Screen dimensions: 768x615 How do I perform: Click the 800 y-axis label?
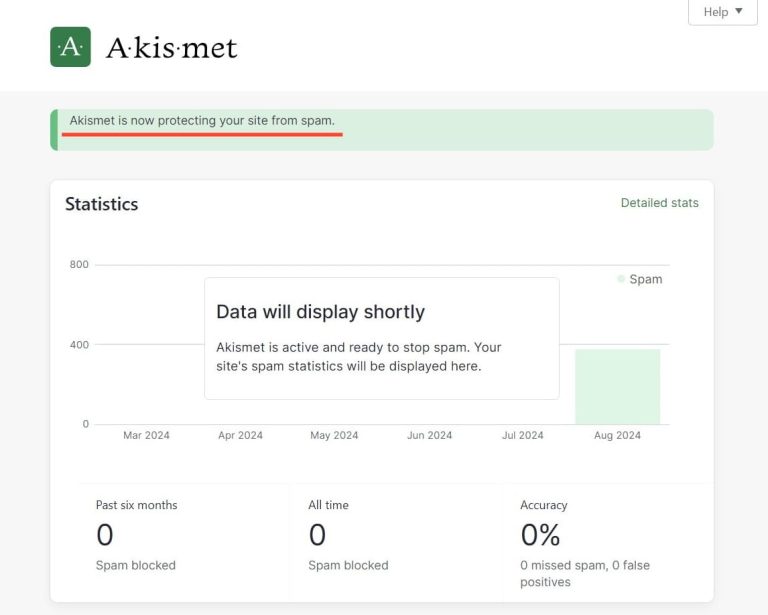pyautogui.click(x=79, y=265)
